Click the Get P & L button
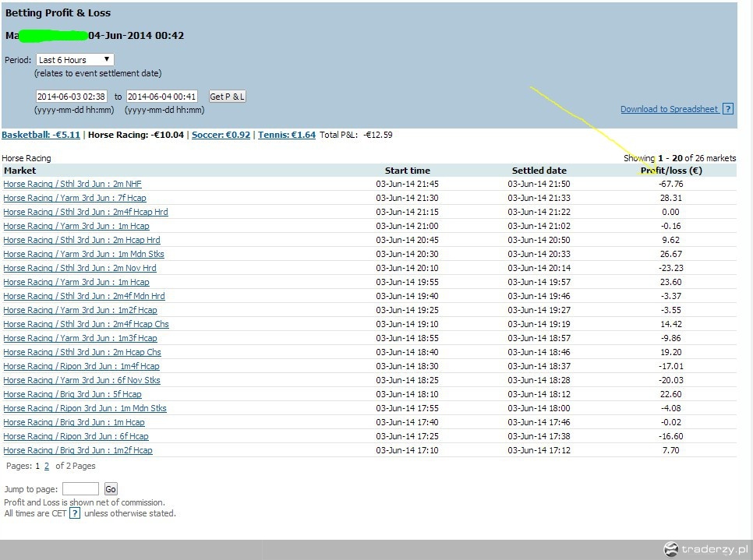The image size is (753, 560). click(x=227, y=97)
